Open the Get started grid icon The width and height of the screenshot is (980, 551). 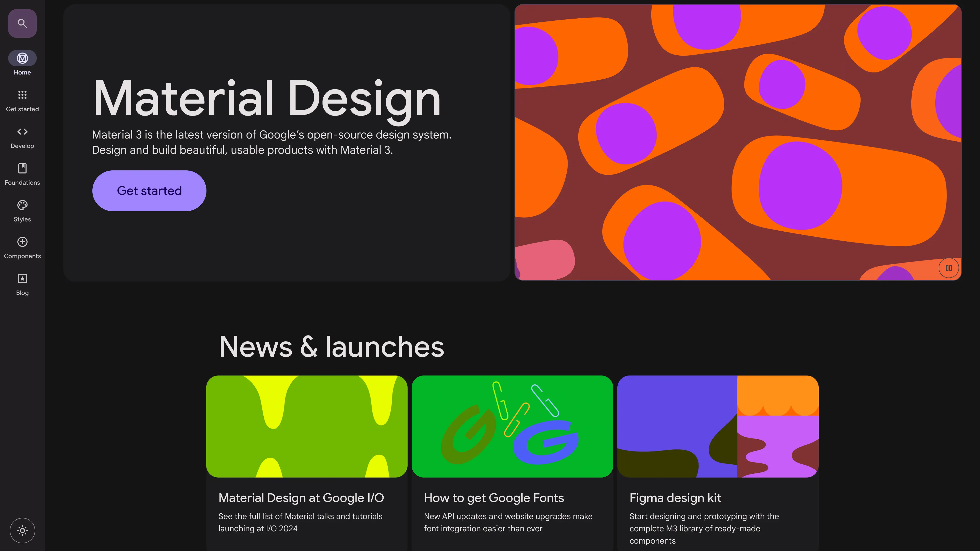click(22, 95)
